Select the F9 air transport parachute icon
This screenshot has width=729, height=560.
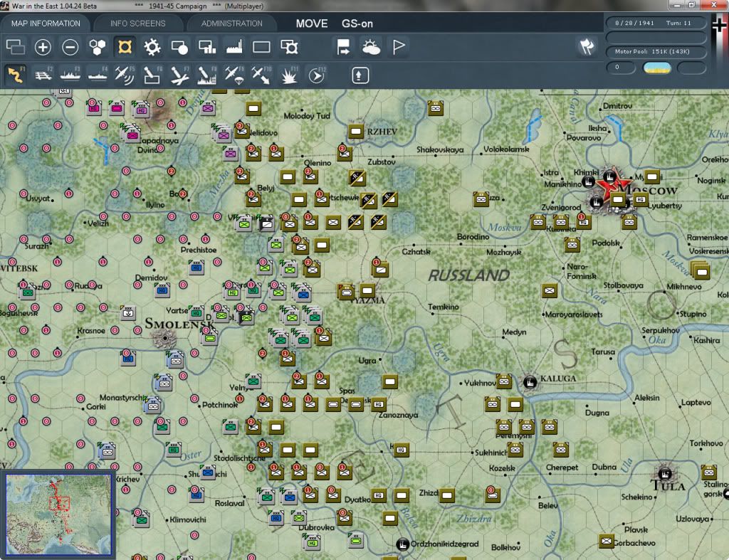[x=234, y=75]
